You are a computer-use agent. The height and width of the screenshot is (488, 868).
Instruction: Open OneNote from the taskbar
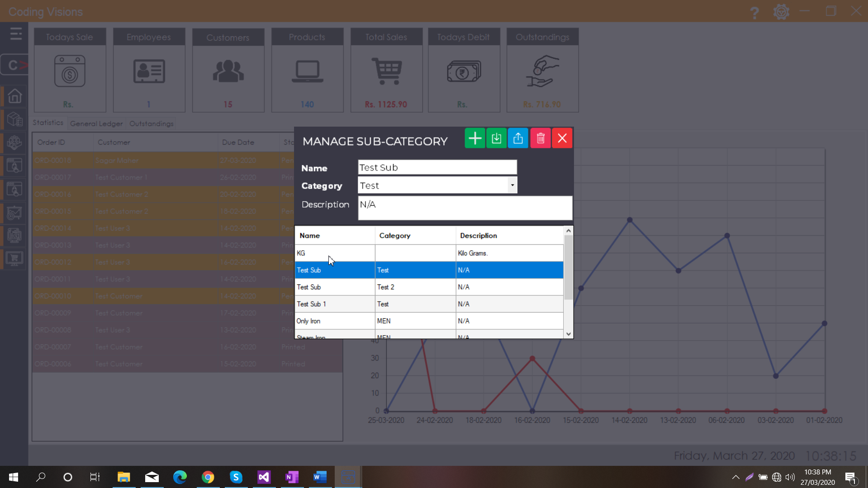[292, 477]
